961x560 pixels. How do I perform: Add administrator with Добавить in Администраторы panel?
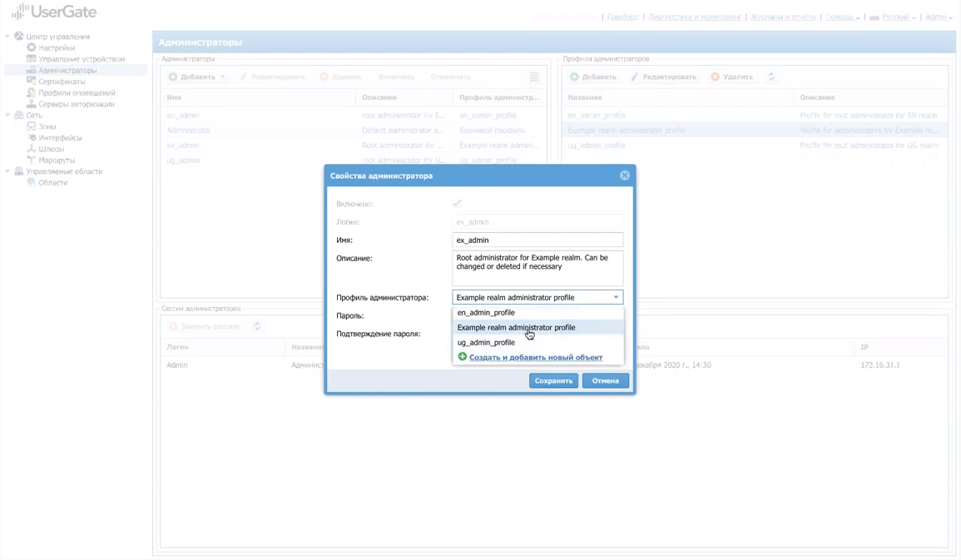tap(192, 77)
